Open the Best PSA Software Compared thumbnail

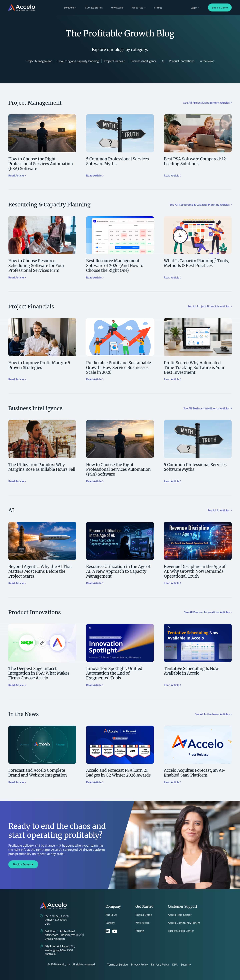point(198,133)
